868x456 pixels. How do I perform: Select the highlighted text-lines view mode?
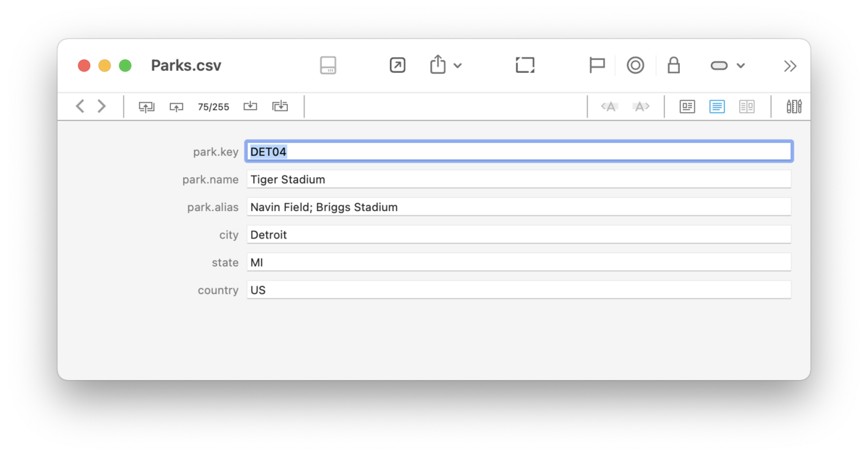tap(717, 107)
